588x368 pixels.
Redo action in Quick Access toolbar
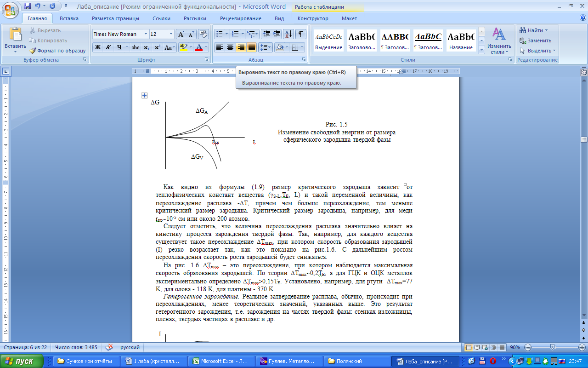click(52, 6)
